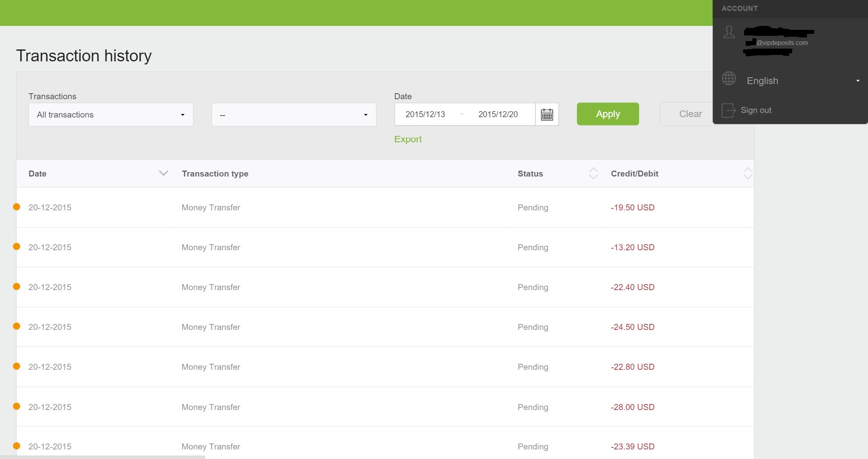Click the Transaction type column header
The height and width of the screenshot is (459, 868).
(215, 174)
